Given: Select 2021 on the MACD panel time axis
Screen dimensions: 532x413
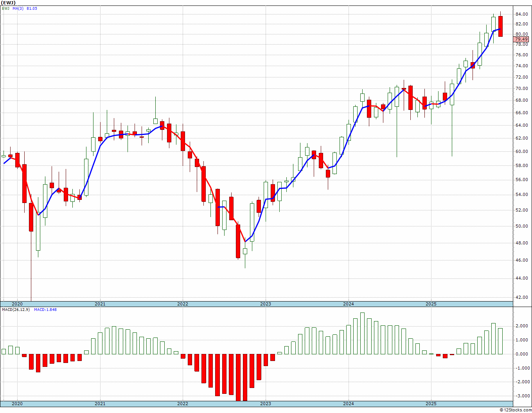Looking at the screenshot, I should [x=100, y=404].
